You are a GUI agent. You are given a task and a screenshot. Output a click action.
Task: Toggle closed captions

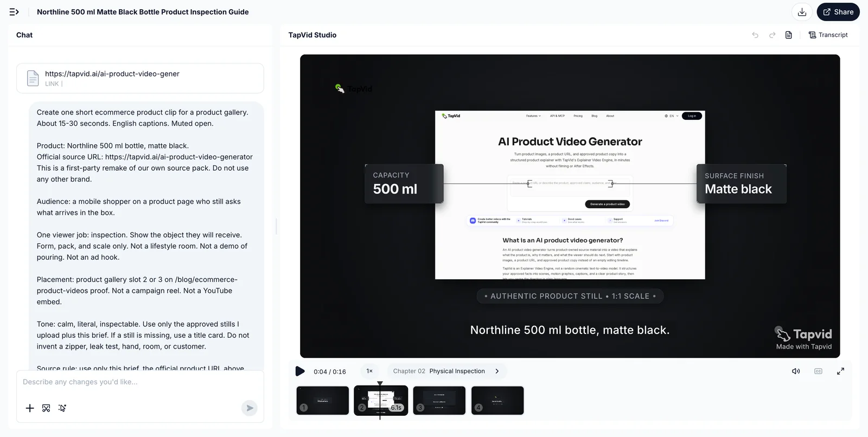818,371
